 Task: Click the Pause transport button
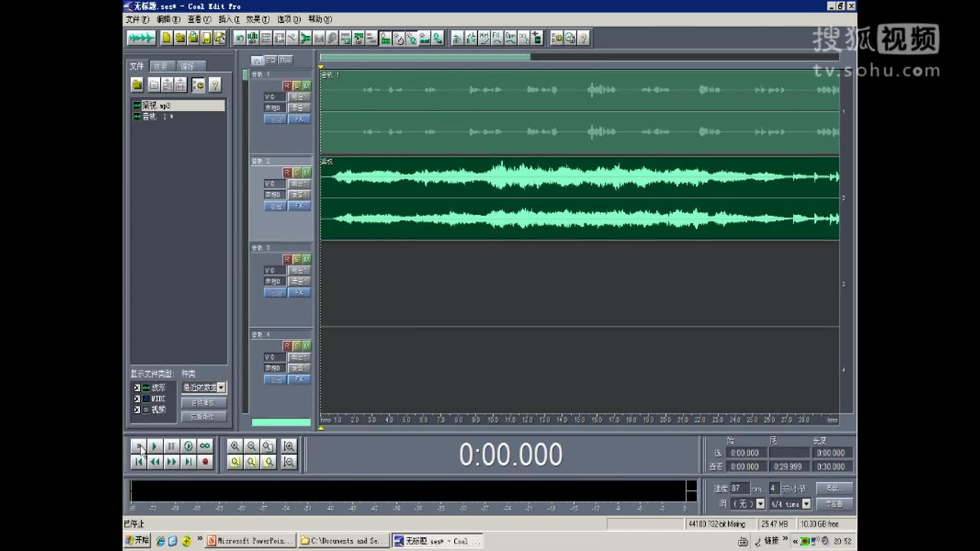[x=171, y=446]
